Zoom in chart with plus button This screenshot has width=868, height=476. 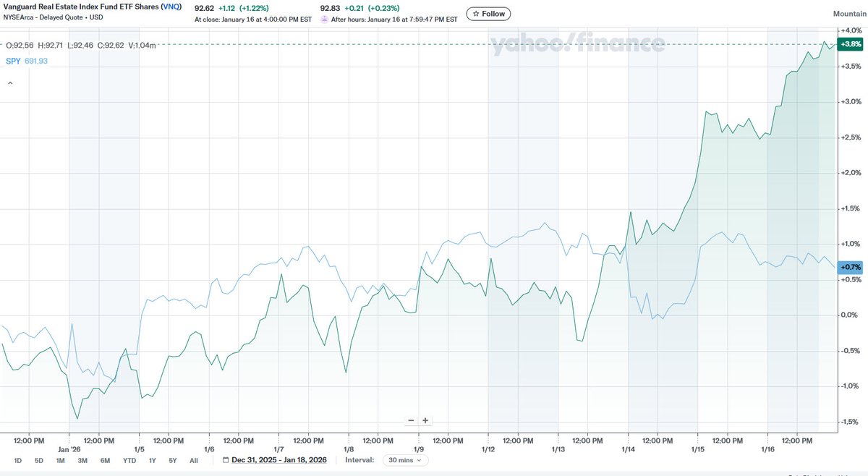tap(425, 420)
